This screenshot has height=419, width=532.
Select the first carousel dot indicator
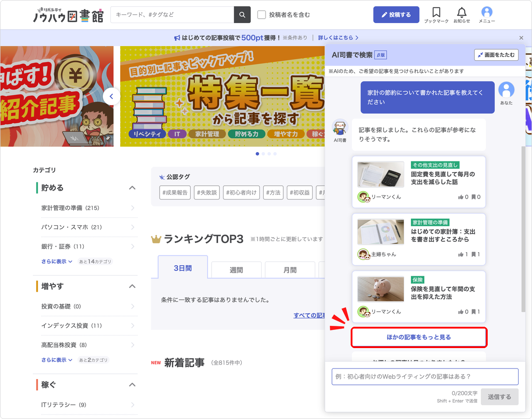[258, 154]
